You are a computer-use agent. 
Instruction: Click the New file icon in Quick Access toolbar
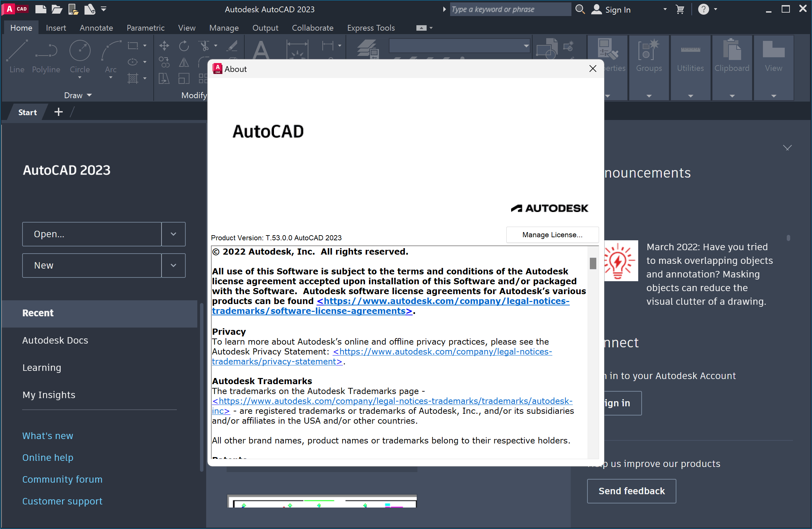(x=41, y=9)
